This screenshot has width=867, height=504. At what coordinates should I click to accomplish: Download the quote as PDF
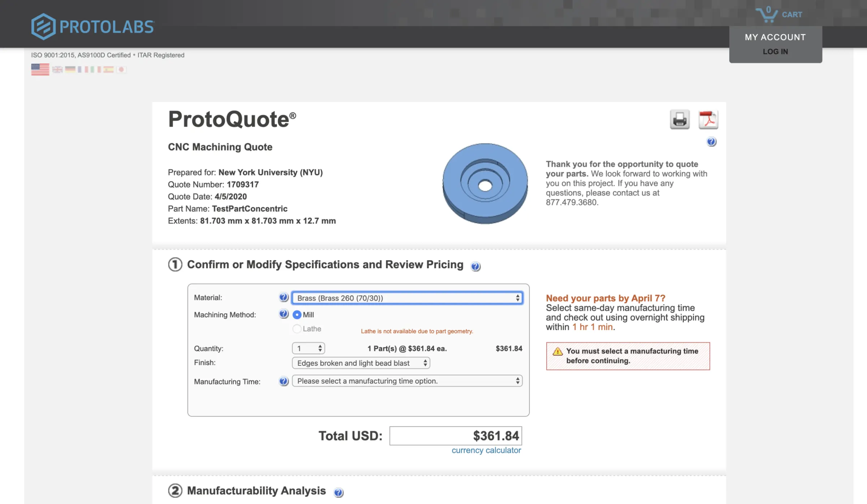(x=708, y=120)
